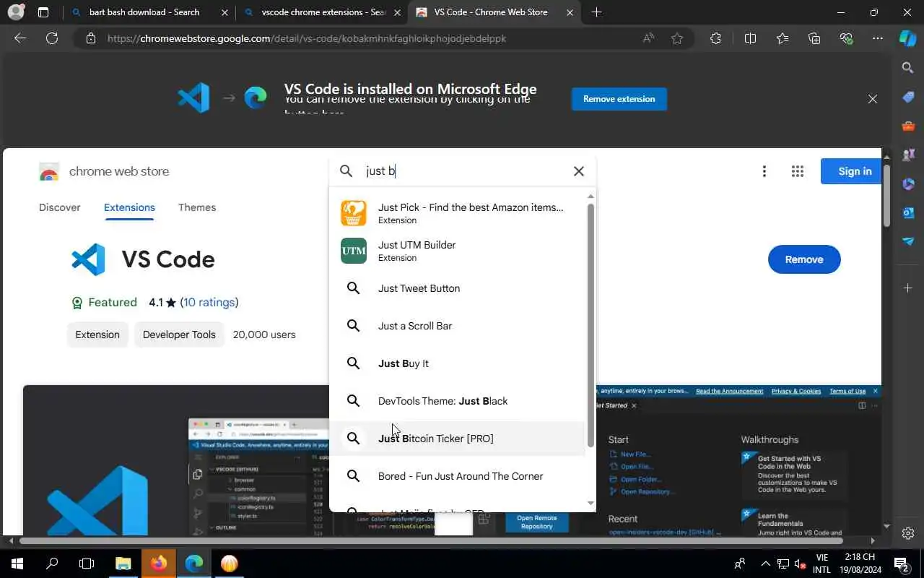Select the Extensions tab
The image size is (924, 578).
(x=129, y=207)
